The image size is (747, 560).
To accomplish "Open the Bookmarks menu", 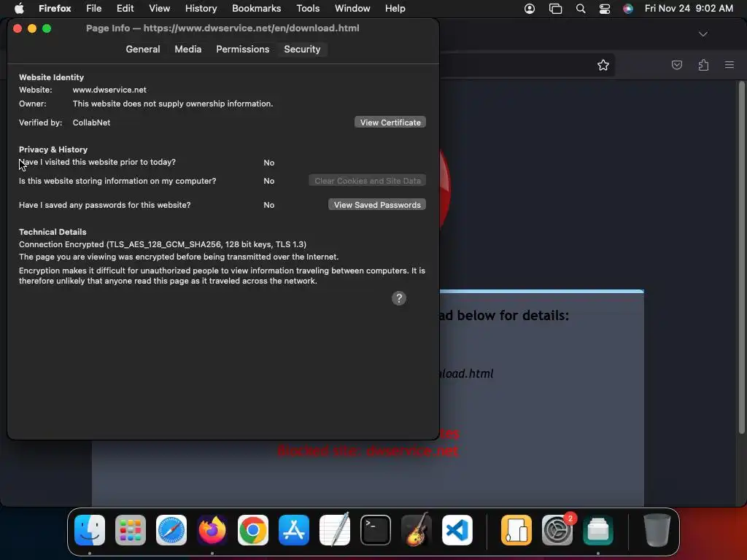I will [x=256, y=8].
